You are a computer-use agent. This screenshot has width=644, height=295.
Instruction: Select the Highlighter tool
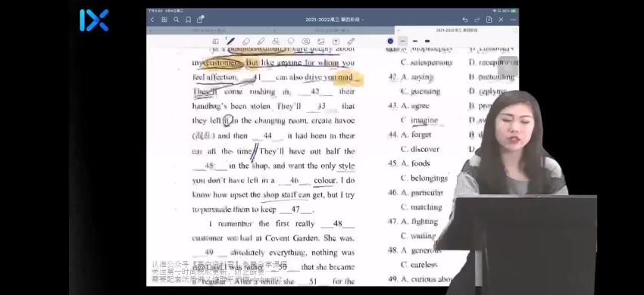[x=261, y=42]
